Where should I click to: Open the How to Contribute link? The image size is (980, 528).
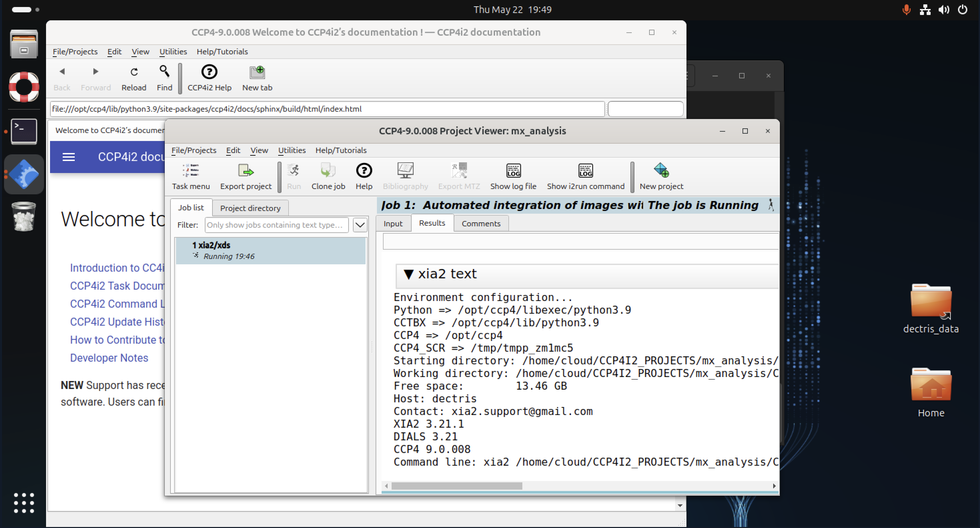(117, 340)
